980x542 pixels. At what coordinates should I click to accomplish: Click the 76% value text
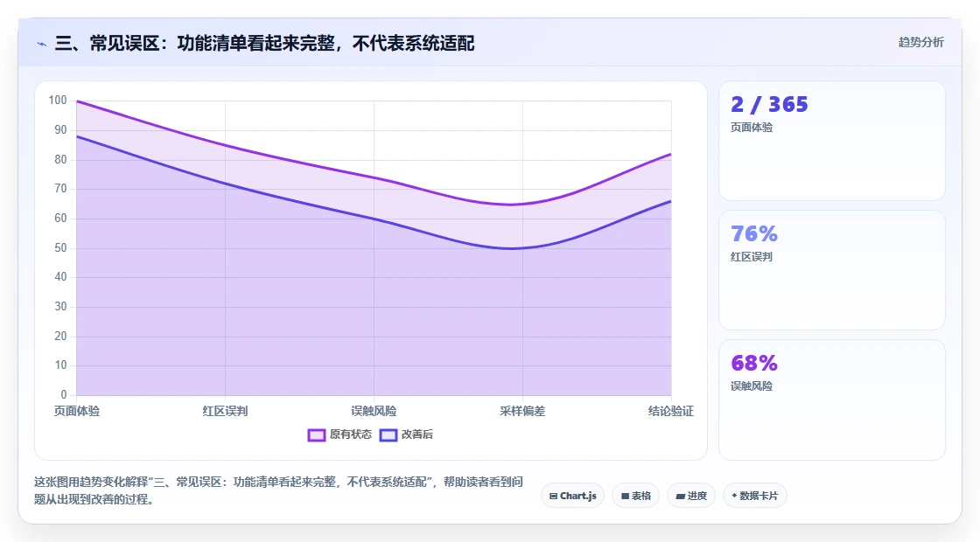click(754, 233)
